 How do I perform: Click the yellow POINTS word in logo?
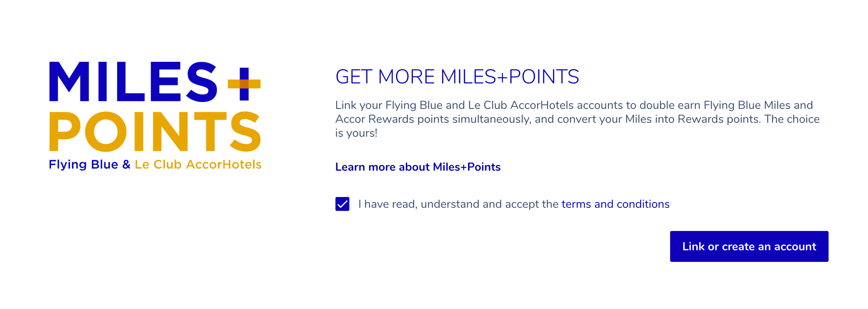(155, 131)
